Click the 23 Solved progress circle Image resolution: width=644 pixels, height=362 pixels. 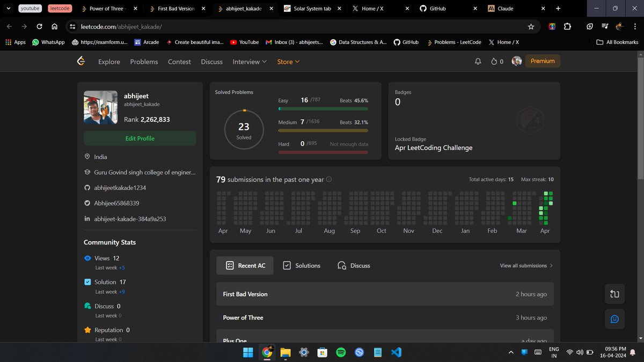(244, 129)
